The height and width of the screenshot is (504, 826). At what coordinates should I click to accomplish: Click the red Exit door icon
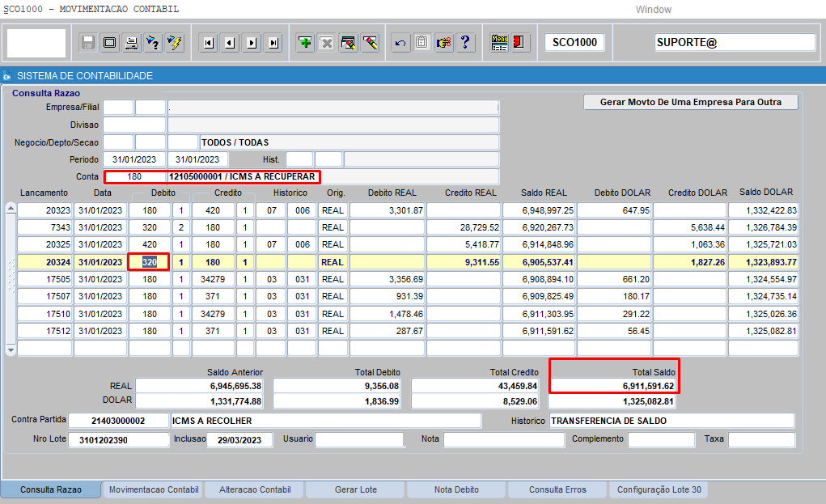[x=519, y=43]
